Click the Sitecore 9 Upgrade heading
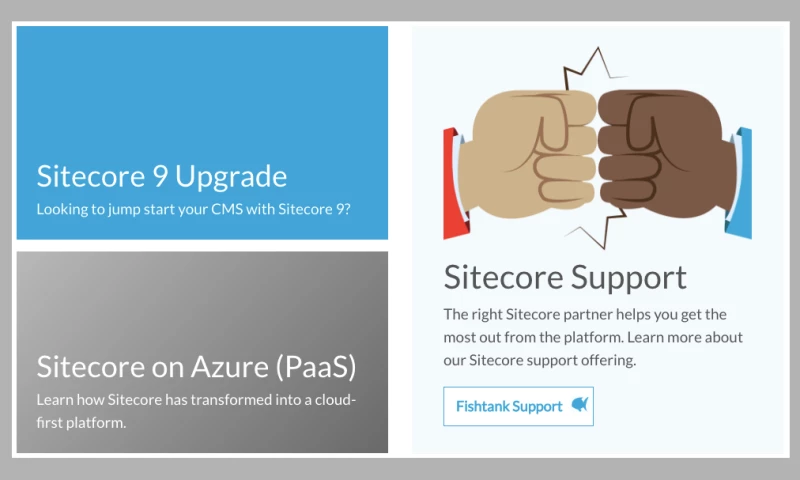Image resolution: width=800 pixels, height=480 pixels. pos(162,176)
